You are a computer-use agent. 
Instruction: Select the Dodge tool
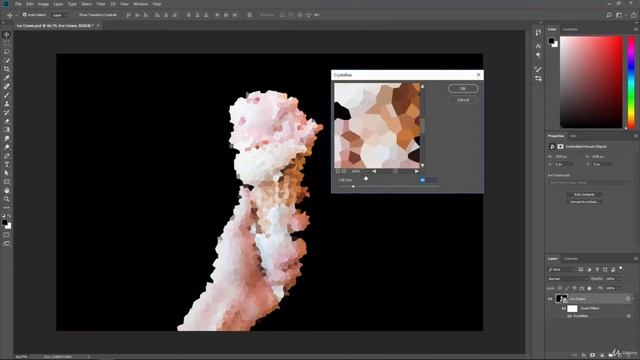coord(7,147)
